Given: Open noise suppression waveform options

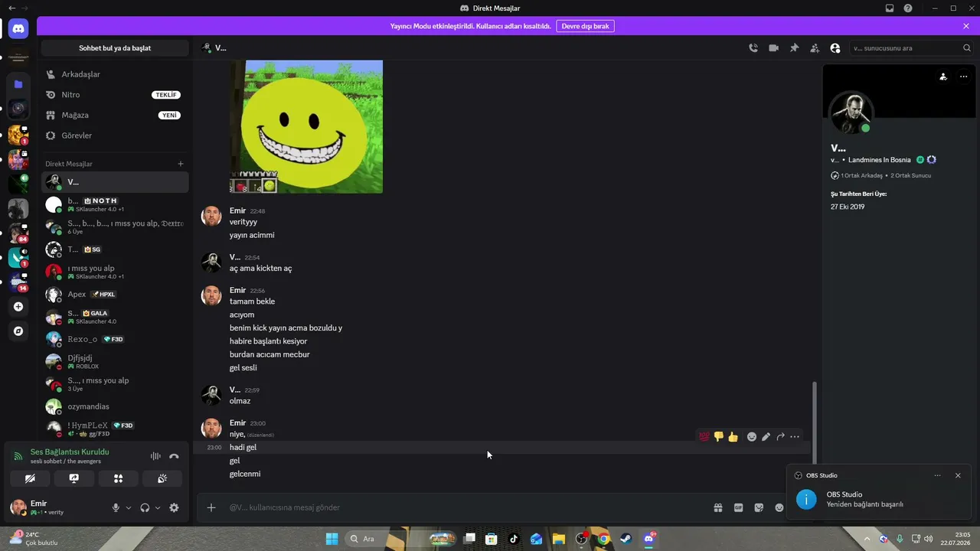Looking at the screenshot, I should 155,456.
